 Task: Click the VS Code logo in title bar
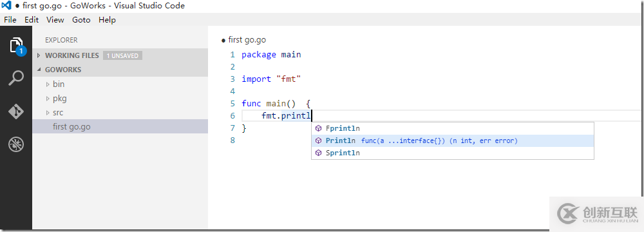pos(6,6)
